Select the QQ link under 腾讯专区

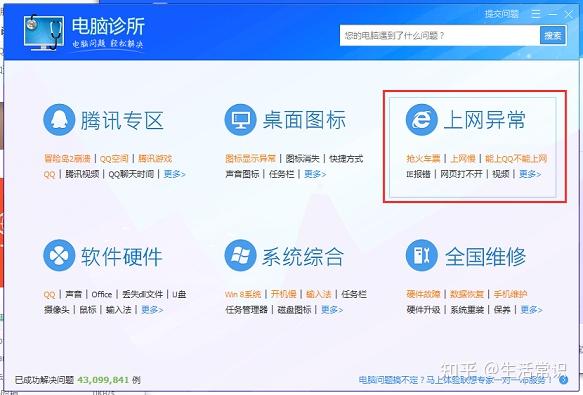(49, 174)
